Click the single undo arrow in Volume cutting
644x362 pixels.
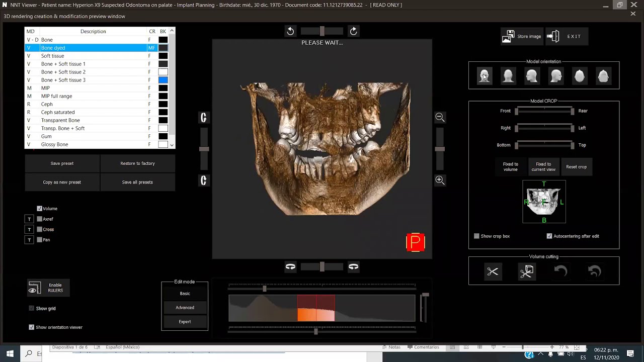pos(560,272)
